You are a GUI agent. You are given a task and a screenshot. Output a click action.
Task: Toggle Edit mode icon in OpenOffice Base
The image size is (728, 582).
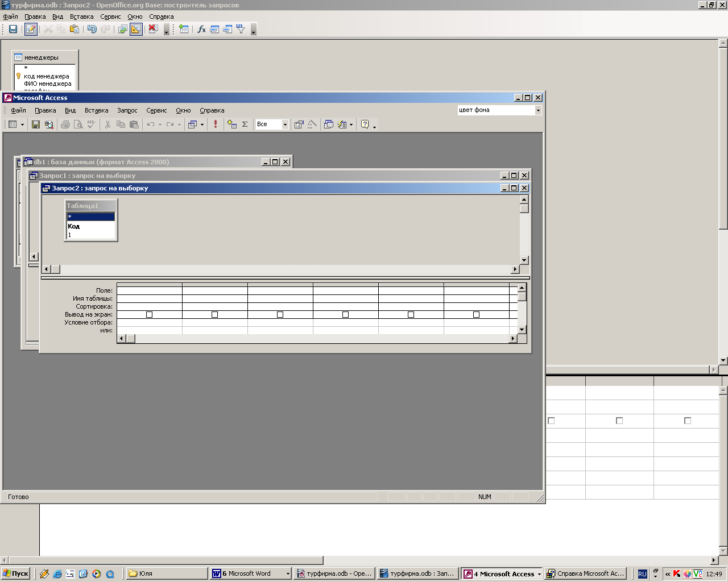(31, 29)
